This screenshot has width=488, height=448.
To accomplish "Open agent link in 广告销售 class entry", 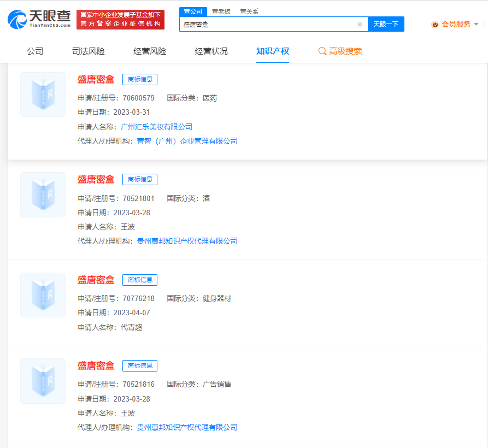I will click(x=187, y=427).
